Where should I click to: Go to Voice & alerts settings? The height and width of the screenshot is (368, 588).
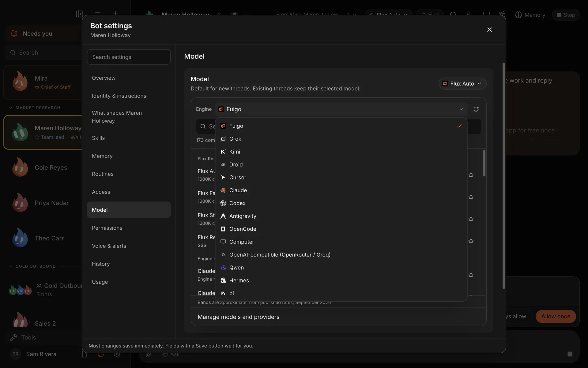pyautogui.click(x=129, y=246)
